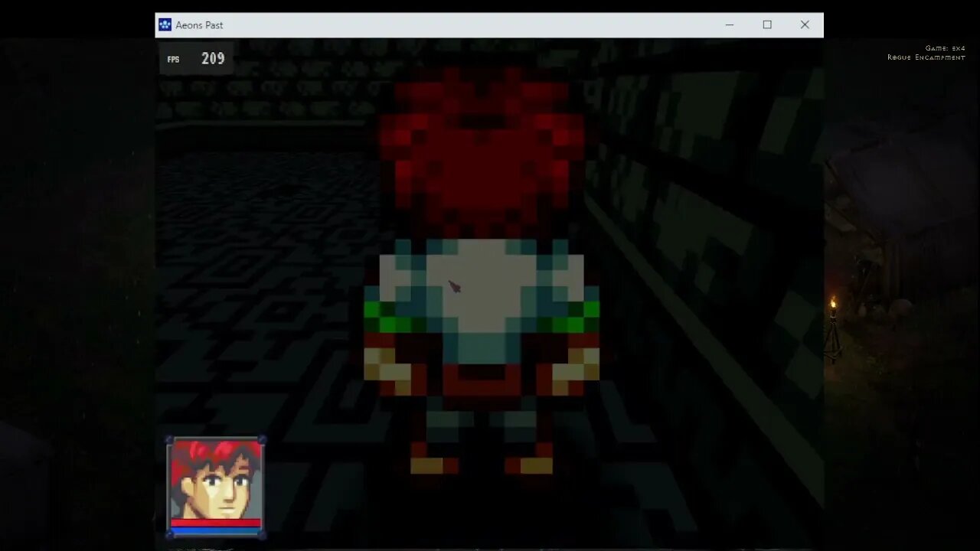Click the burning torch in background game
The width and height of the screenshot is (980, 551).
[833, 328]
